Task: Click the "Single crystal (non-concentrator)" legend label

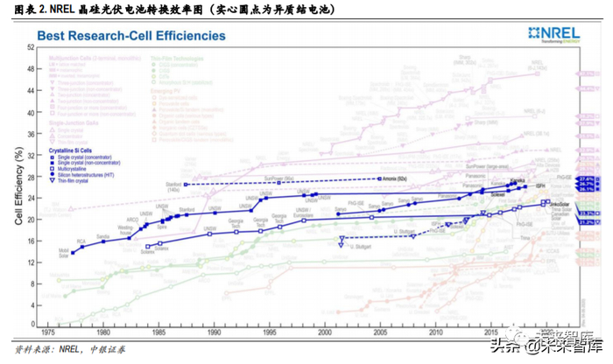Action: click(89, 163)
